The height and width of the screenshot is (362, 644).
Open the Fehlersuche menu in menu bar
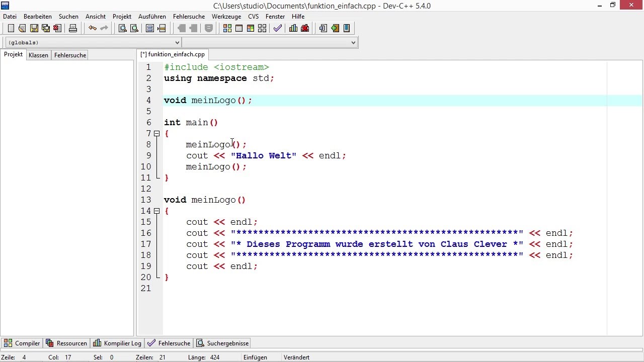point(189,17)
